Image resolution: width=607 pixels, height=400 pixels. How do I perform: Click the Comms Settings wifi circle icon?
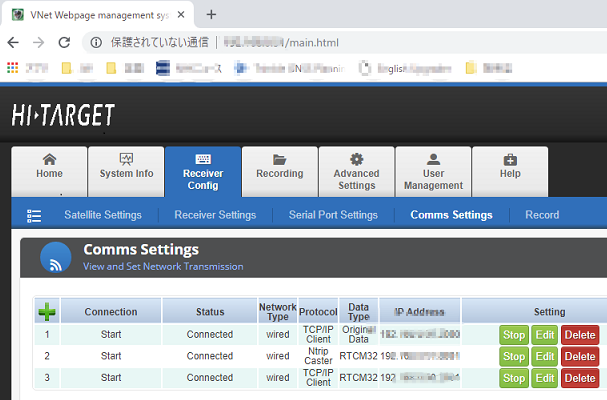(x=55, y=257)
